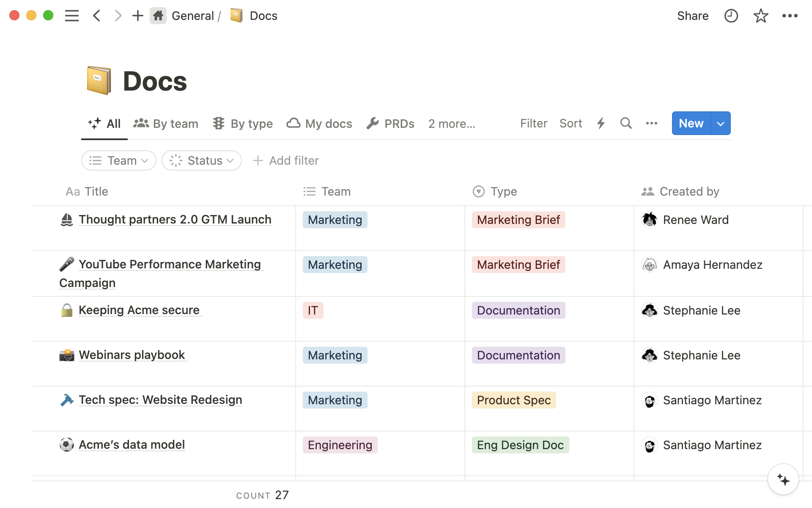Click the 'Filter' button in toolbar
The width and height of the screenshot is (812, 508).
[x=534, y=123]
